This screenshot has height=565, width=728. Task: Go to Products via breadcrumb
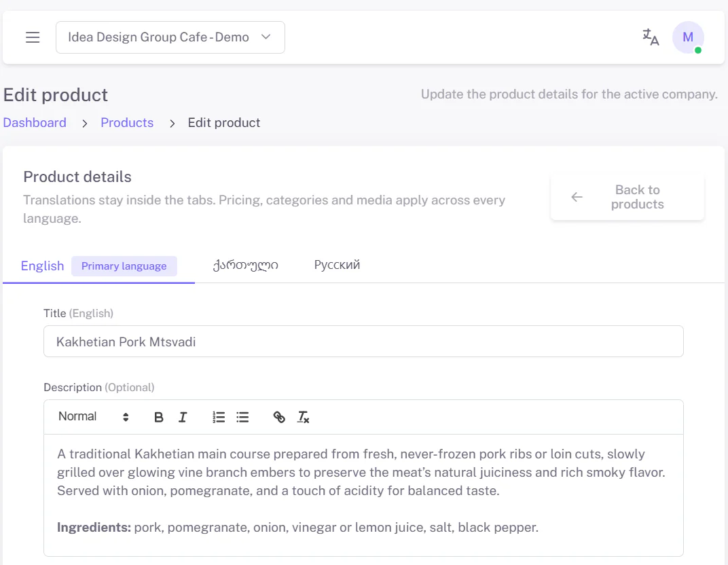127,122
